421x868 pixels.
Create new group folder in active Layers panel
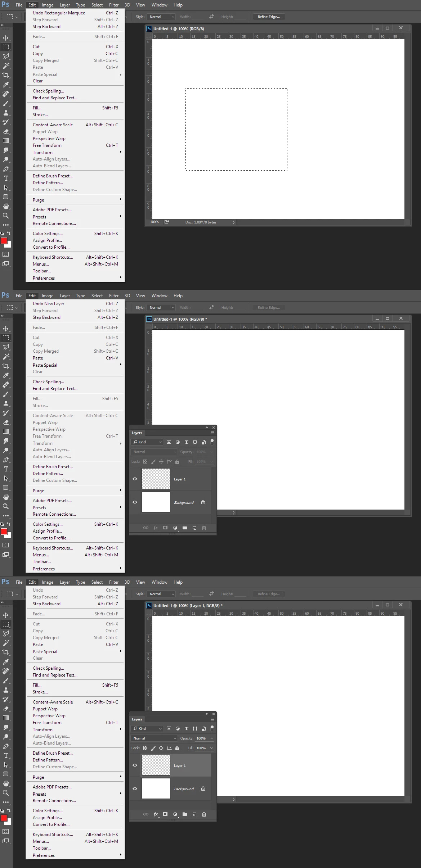tap(185, 814)
